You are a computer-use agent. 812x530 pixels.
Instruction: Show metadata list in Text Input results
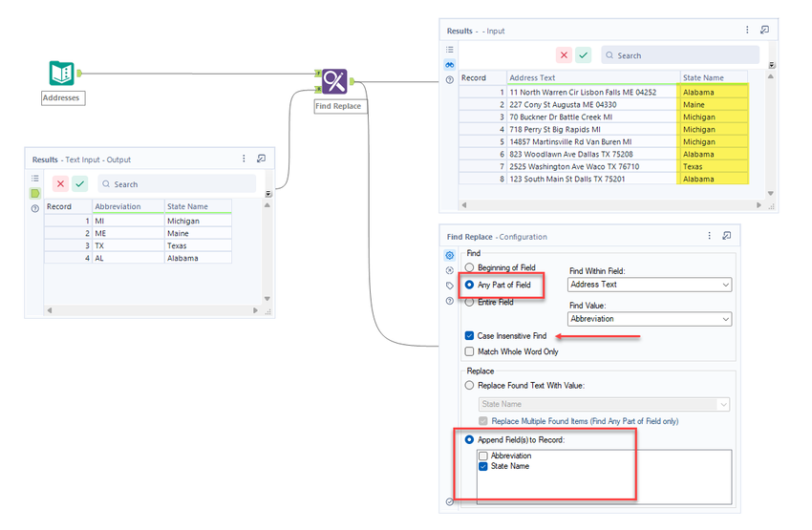[34, 179]
